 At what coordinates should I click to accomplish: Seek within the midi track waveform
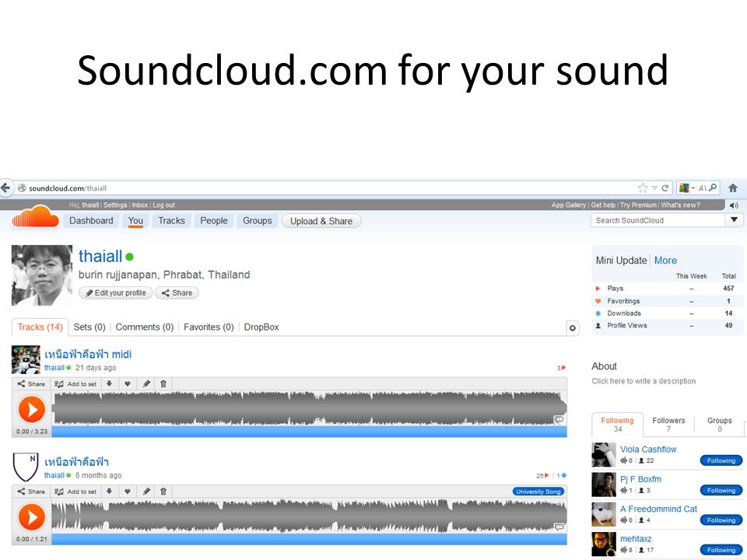(x=309, y=408)
